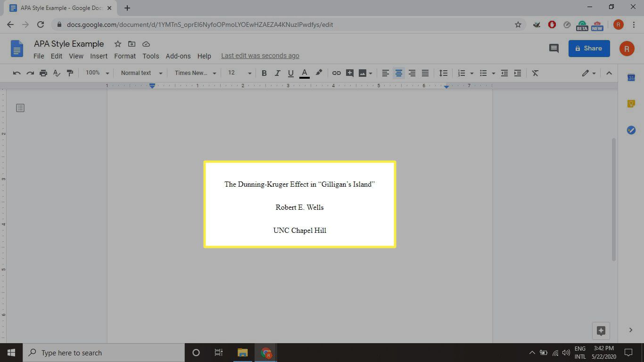Set right text alignment
The width and height of the screenshot is (644, 362).
pyautogui.click(x=412, y=73)
